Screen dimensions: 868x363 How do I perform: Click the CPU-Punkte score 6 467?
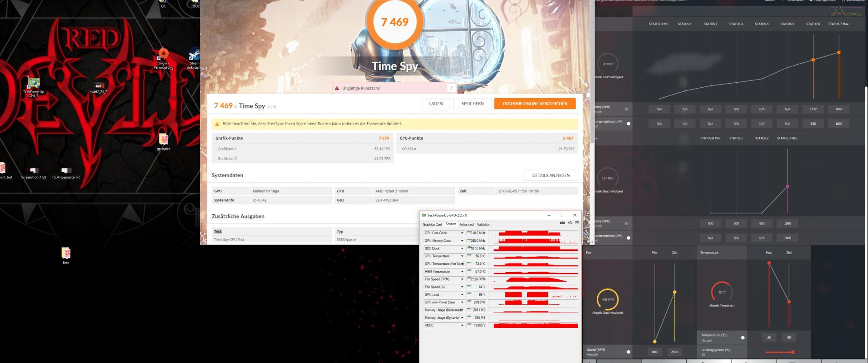pos(568,138)
